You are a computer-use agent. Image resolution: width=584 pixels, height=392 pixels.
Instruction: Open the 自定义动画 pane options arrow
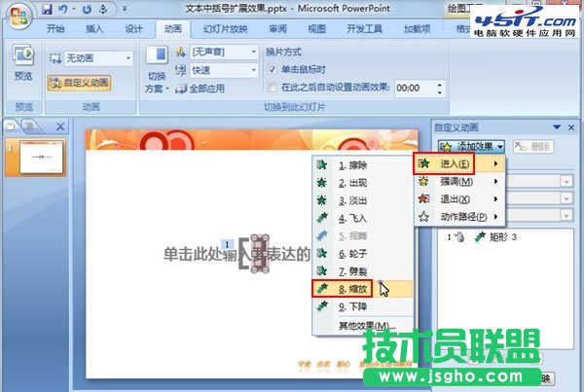[x=557, y=127]
